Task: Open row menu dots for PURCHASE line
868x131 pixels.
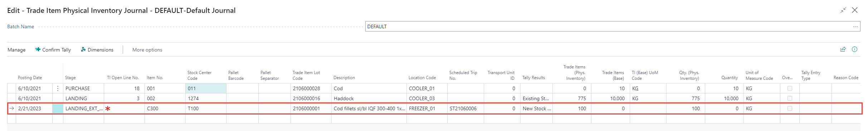Action: coord(58,88)
